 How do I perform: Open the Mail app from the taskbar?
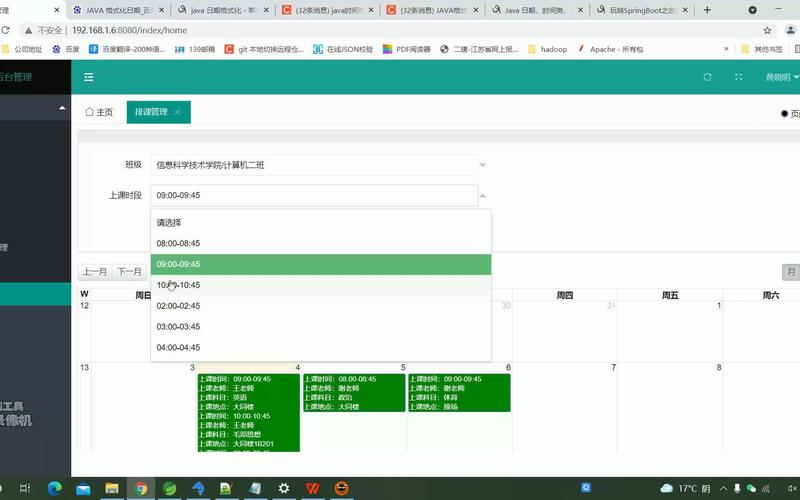pyautogui.click(x=83, y=488)
